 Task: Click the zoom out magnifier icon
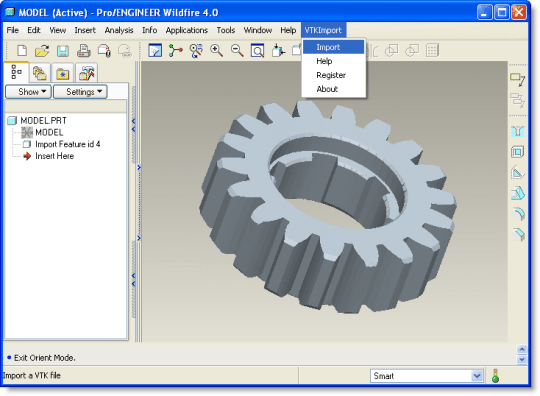[x=237, y=51]
